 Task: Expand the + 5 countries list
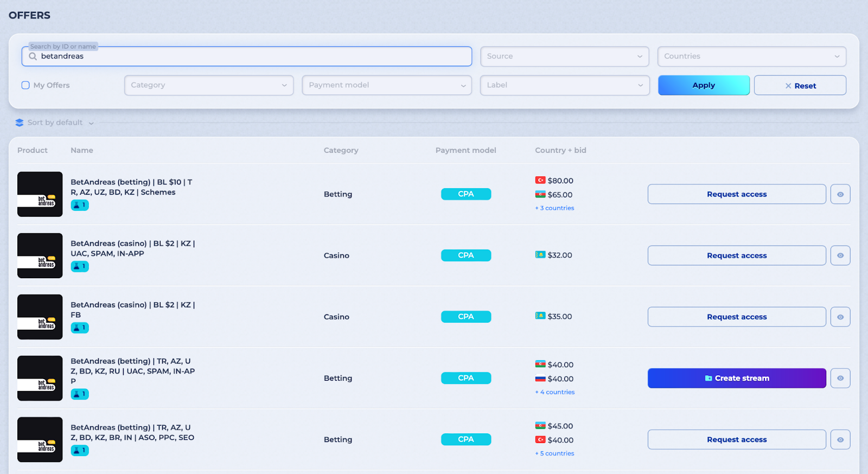pos(554,453)
